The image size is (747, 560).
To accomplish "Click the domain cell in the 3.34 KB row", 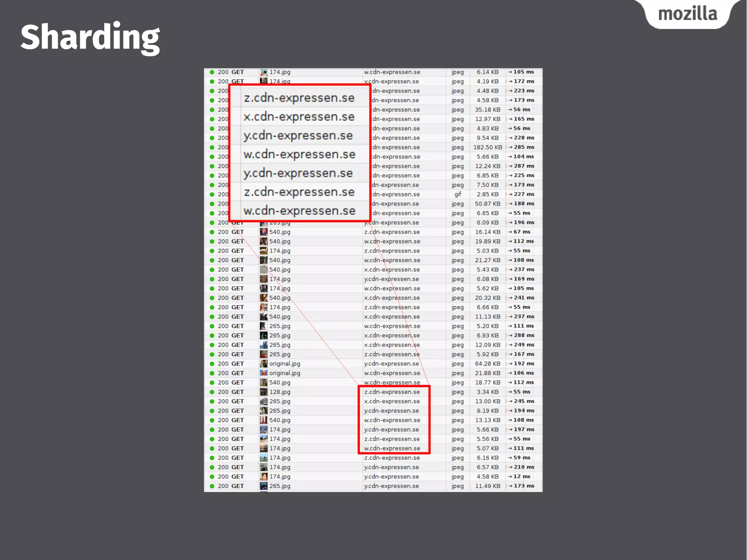I will coord(392,392).
